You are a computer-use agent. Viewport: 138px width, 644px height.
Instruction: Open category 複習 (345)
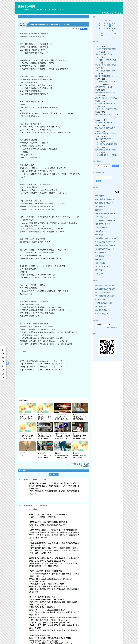[99, 273]
